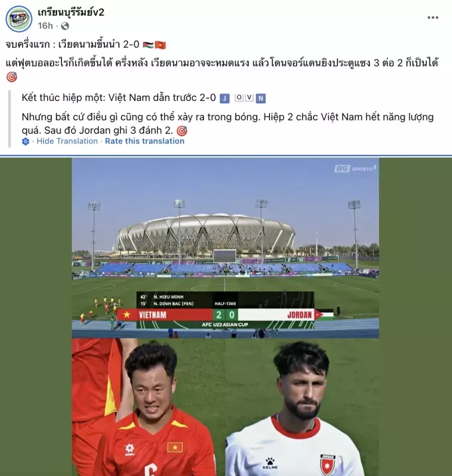Click the Vietnam 2-0 Jordan score banner
452x476 pixels.
tap(225, 315)
